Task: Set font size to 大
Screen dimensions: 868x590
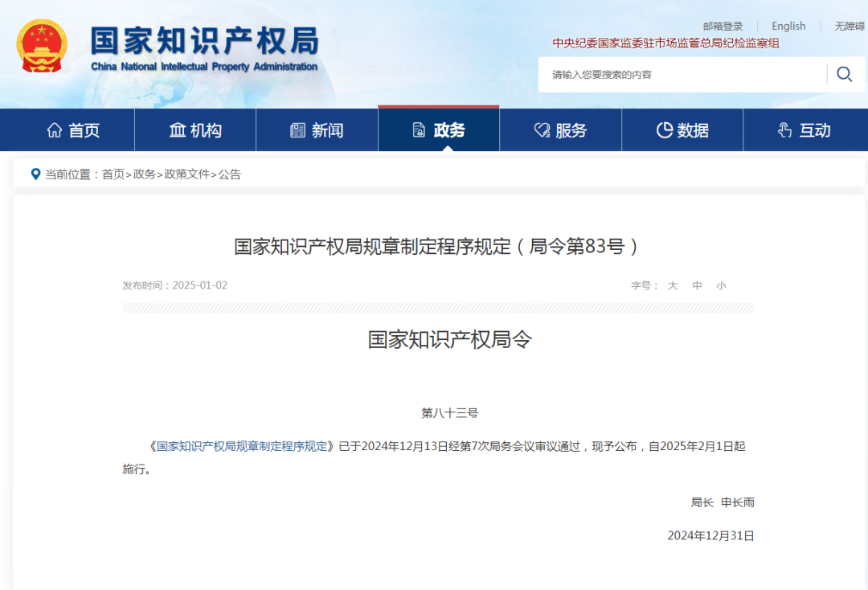Action: tap(674, 285)
